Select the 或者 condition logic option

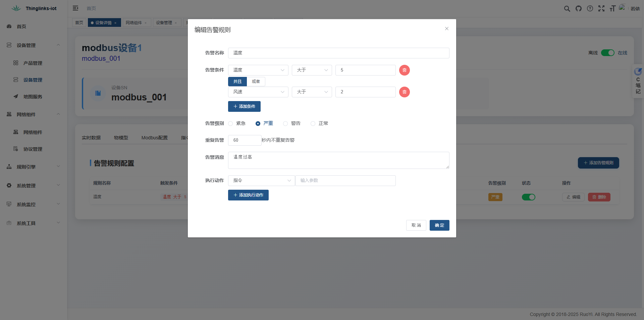point(256,81)
